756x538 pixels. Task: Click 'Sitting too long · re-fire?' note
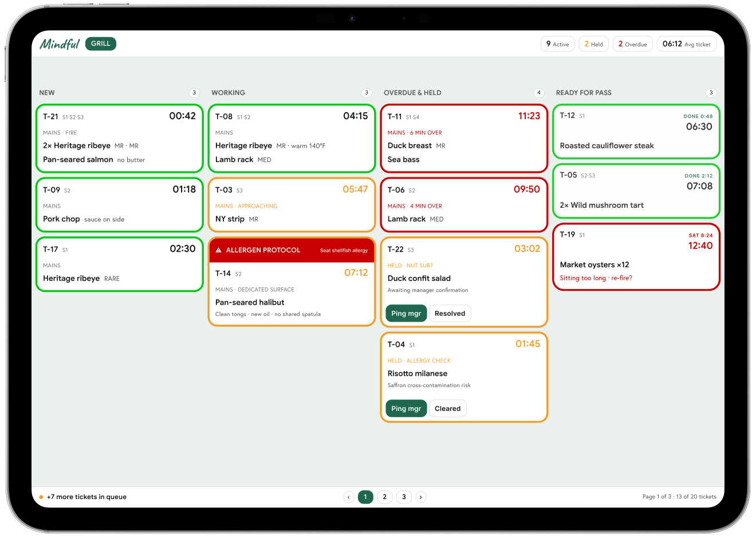[x=596, y=278]
